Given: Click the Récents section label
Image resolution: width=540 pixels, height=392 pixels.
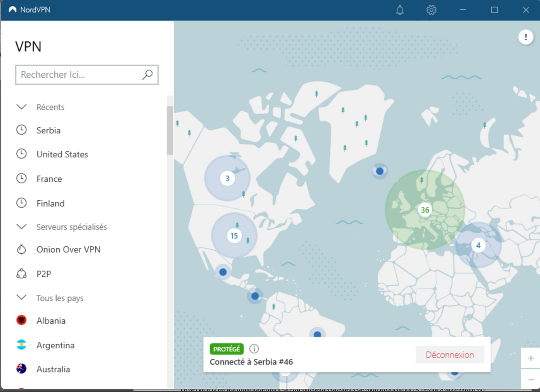Looking at the screenshot, I should [50, 107].
